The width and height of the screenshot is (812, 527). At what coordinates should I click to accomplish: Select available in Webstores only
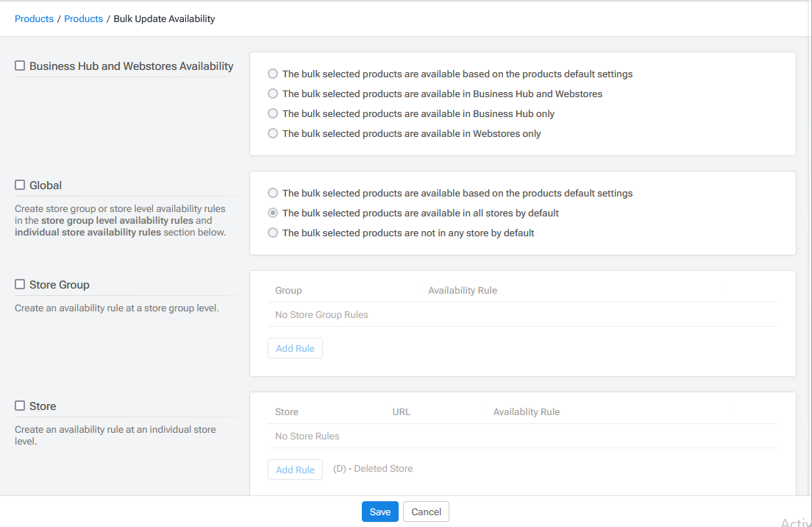coord(273,133)
